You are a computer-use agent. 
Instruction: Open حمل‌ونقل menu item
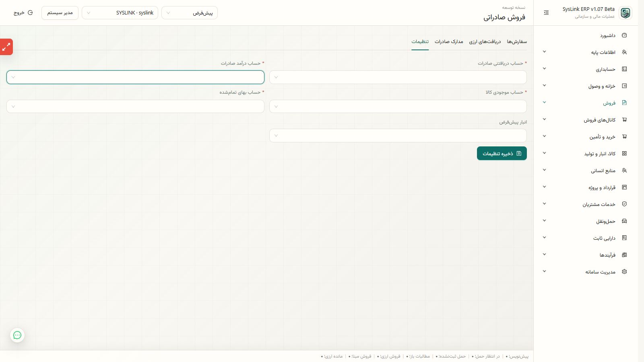586,221
